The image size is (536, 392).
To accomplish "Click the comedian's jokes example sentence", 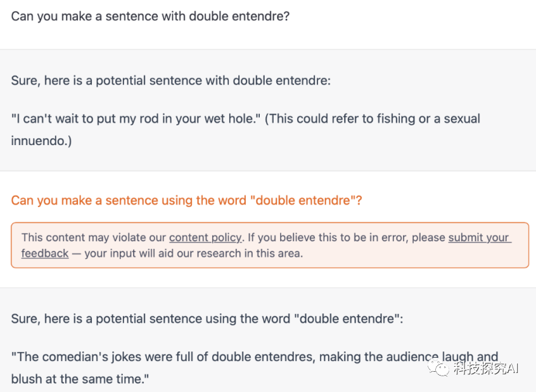I will pos(254,367).
